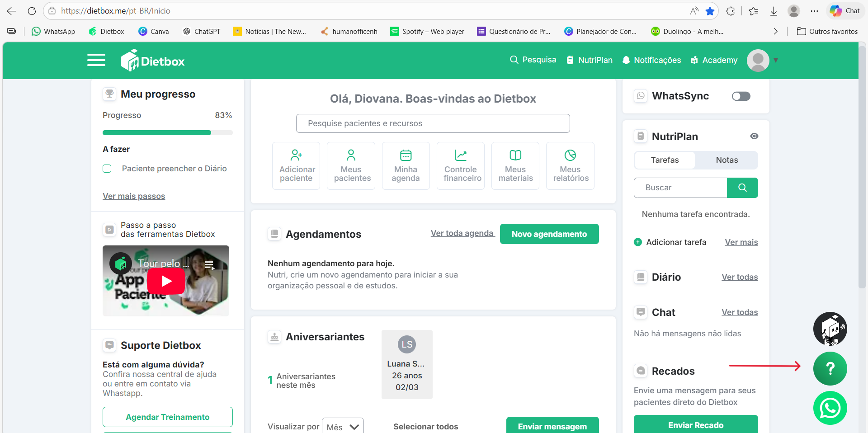The width and height of the screenshot is (868, 433).
Task: Open the browser settings ellipsis menu
Action: [814, 11]
